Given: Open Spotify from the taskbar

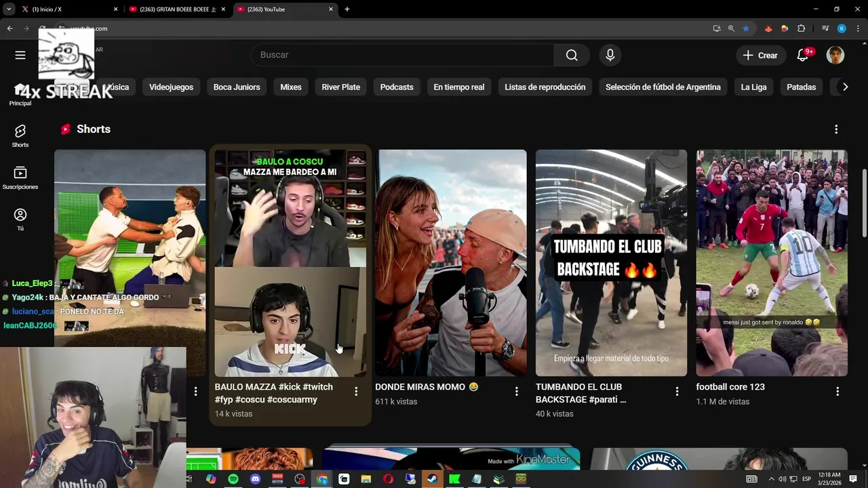Looking at the screenshot, I should 233,479.
